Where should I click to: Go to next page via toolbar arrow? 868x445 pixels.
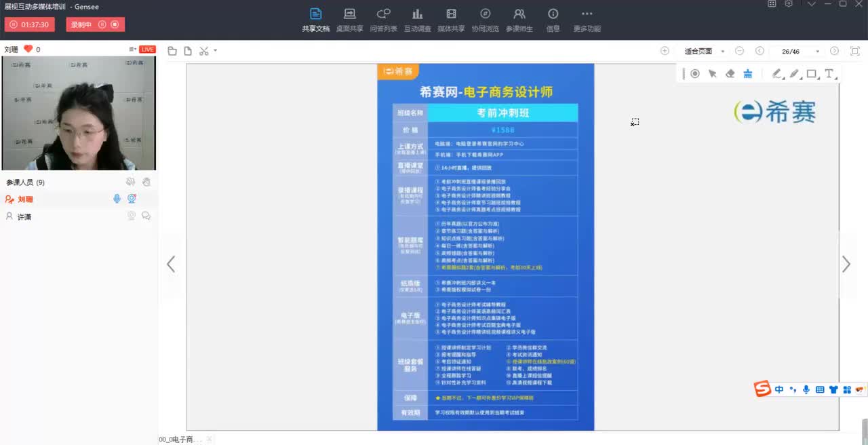tap(835, 51)
